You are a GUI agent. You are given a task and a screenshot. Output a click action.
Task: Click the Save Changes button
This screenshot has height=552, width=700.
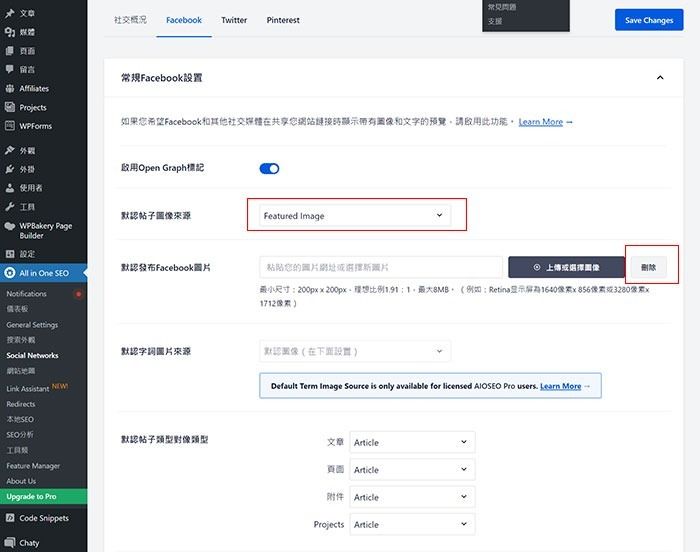click(649, 20)
